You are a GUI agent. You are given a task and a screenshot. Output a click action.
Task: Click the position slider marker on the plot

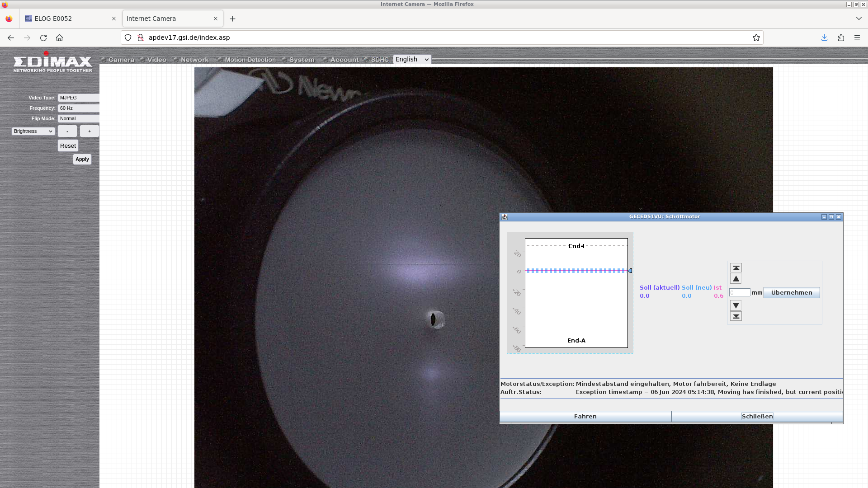coord(630,271)
